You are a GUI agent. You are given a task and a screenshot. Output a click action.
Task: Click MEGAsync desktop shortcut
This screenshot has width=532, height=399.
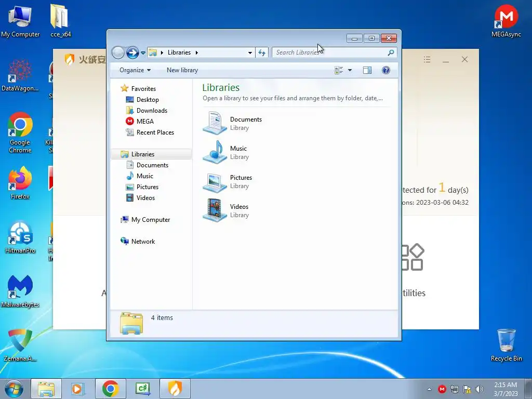pyautogui.click(x=506, y=21)
